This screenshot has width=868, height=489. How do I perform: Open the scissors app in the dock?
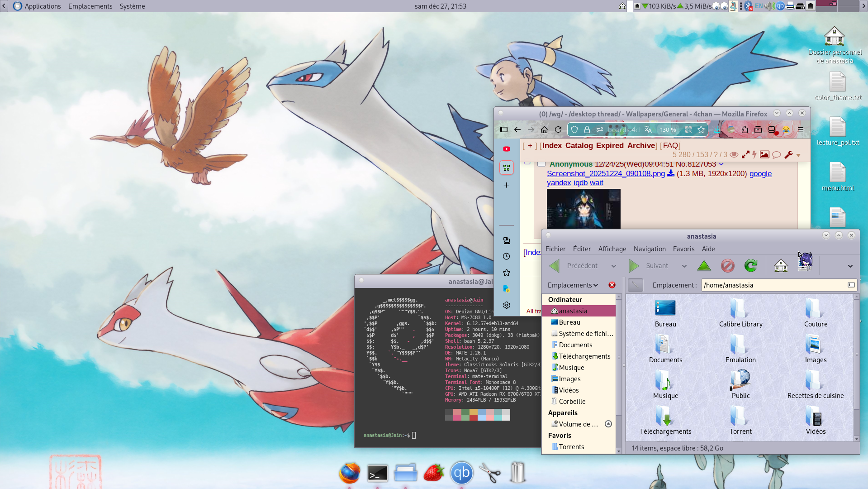[x=489, y=473]
